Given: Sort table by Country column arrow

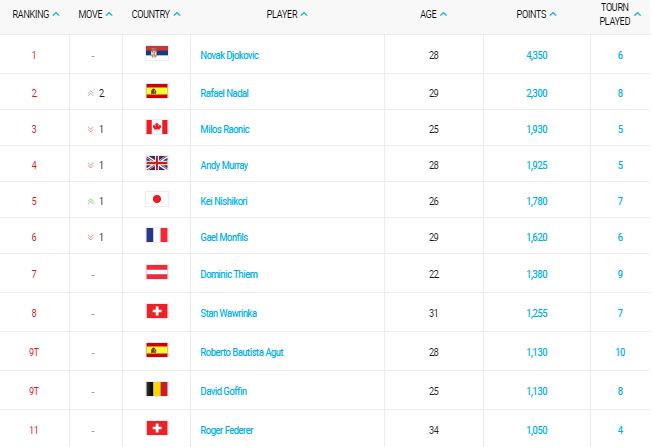Looking at the screenshot, I should (177, 14).
